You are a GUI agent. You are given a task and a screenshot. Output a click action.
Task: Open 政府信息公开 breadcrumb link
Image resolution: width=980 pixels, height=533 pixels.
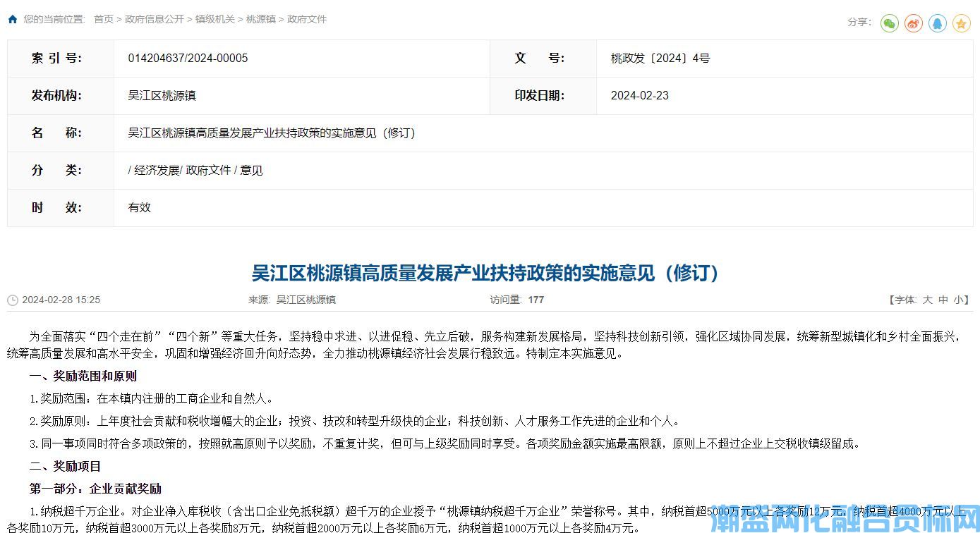click(x=155, y=19)
